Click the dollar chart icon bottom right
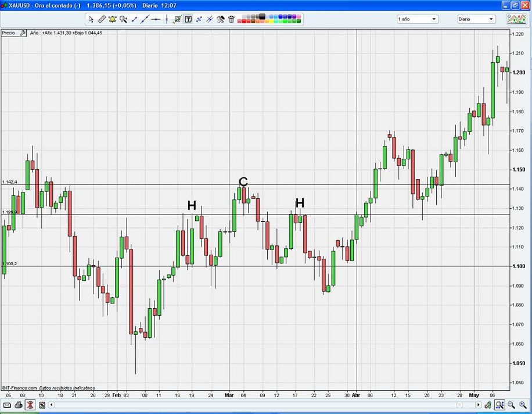Screen dimensions: 532x414 [x=488, y=405]
